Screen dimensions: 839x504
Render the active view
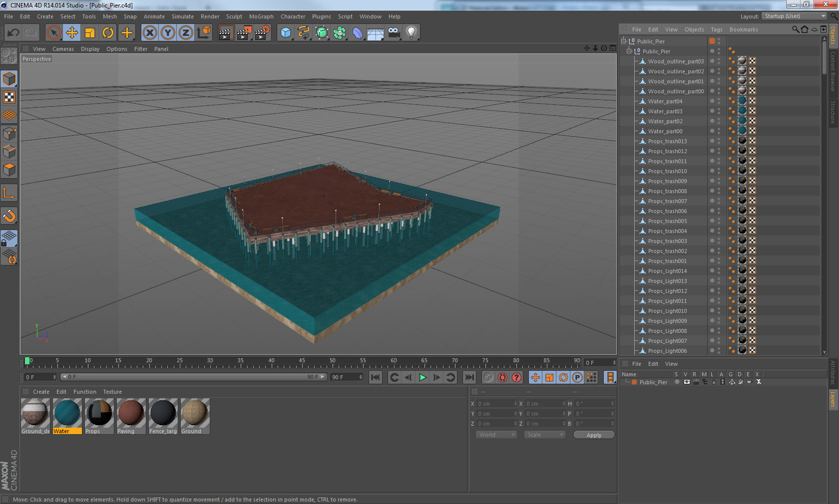tap(226, 33)
